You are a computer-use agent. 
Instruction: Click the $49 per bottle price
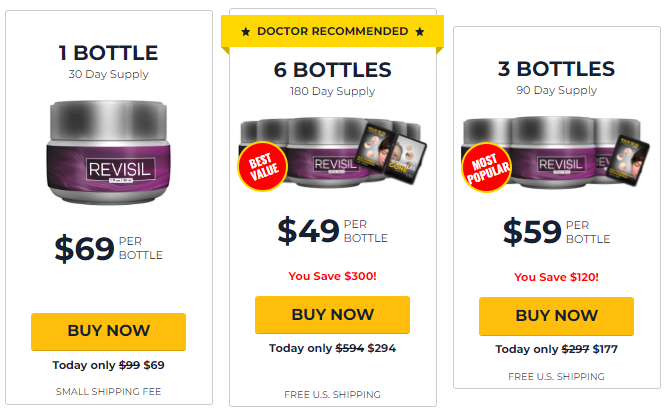[332, 231]
